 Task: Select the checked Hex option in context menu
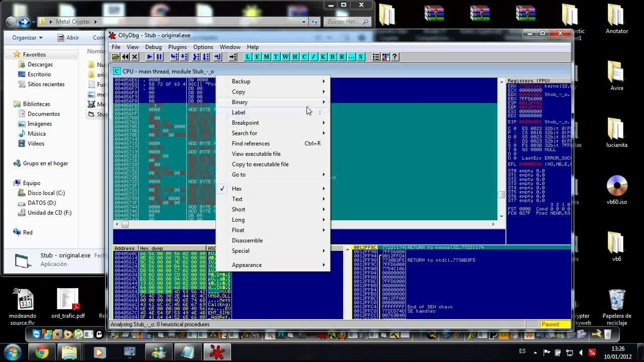pyautogui.click(x=237, y=189)
